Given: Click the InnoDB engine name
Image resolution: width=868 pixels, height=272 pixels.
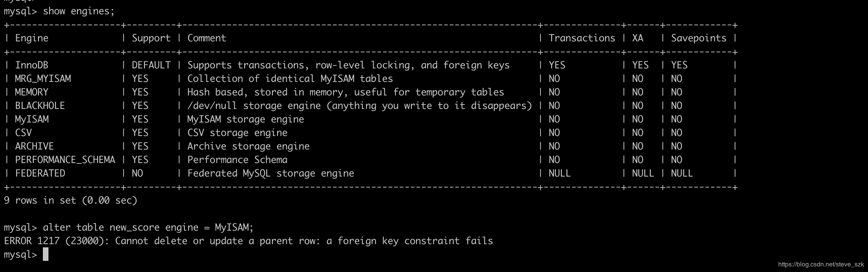Looking at the screenshot, I should click(31, 65).
